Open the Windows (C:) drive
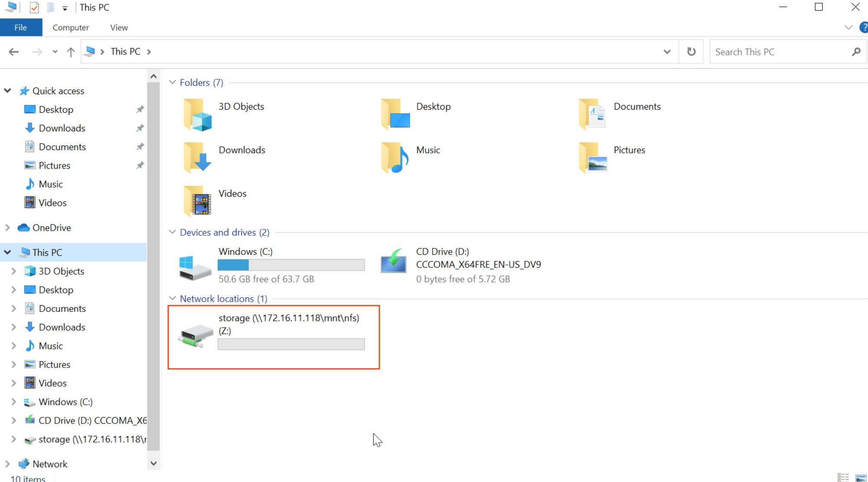The width and height of the screenshot is (868, 482). [196, 265]
